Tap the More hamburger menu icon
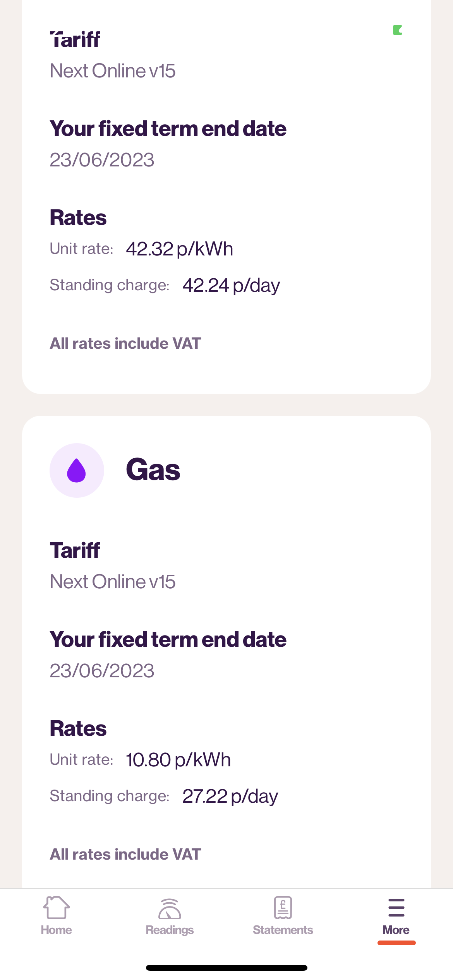The width and height of the screenshot is (453, 980). coord(396,908)
